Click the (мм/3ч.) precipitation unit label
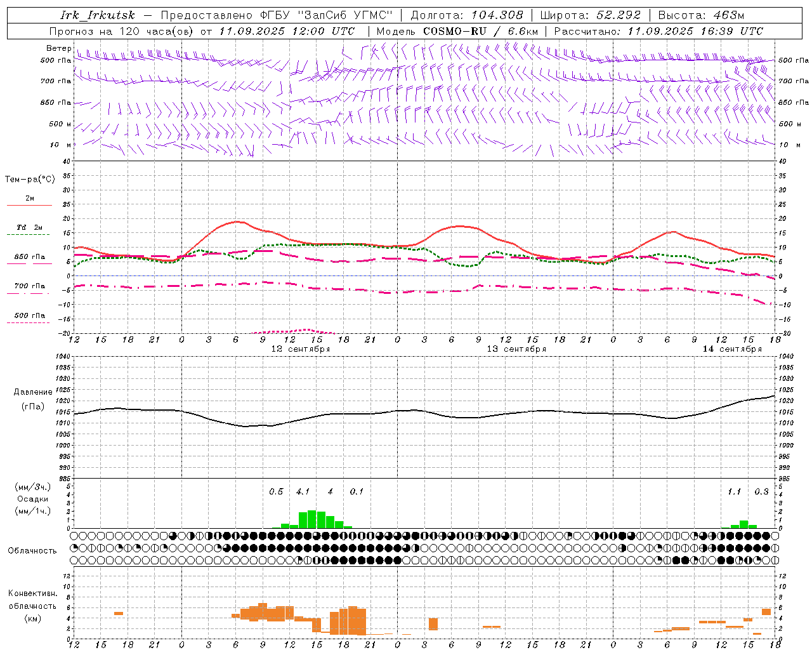 (x=33, y=487)
